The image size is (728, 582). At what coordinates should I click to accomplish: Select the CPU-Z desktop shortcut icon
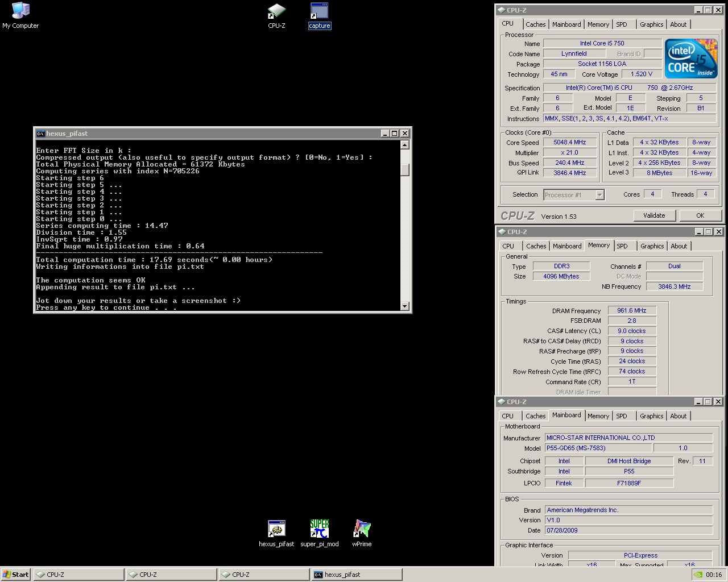point(276,15)
